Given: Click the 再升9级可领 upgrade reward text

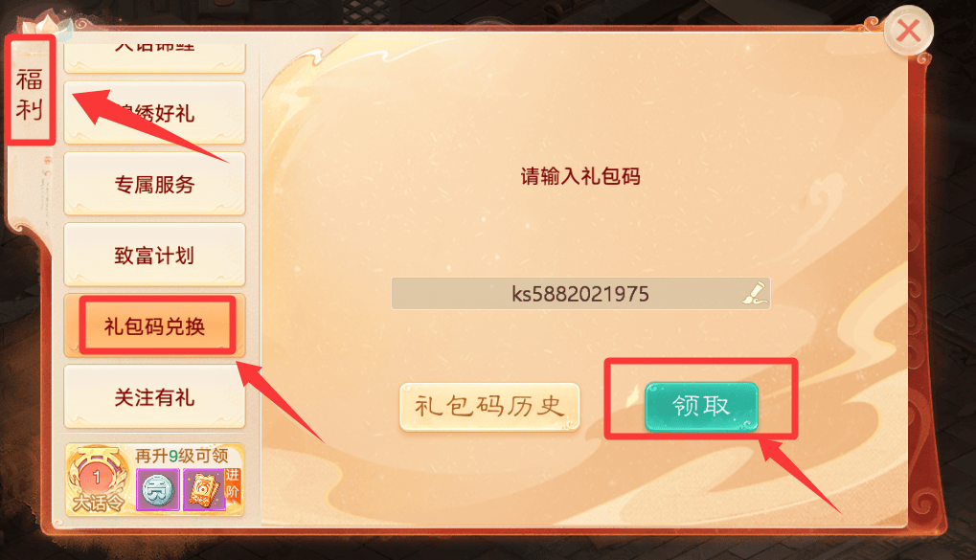Looking at the screenshot, I should (182, 456).
